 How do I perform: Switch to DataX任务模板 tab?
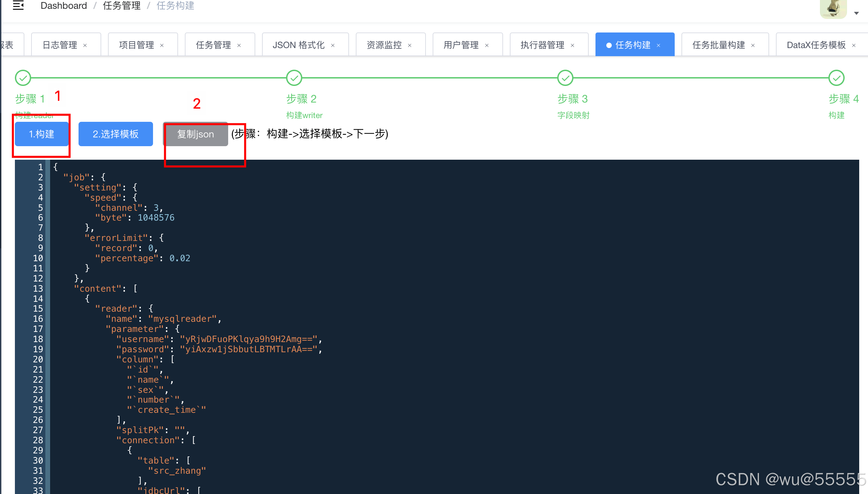click(x=816, y=45)
